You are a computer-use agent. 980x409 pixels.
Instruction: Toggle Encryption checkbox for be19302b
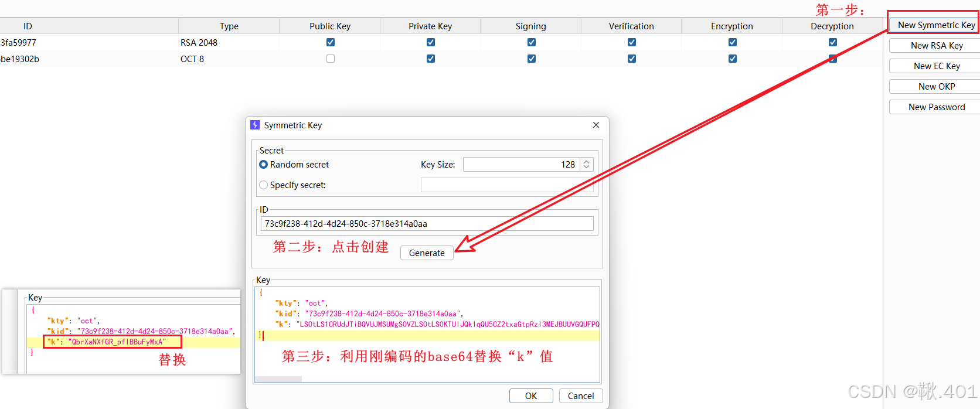pos(733,59)
